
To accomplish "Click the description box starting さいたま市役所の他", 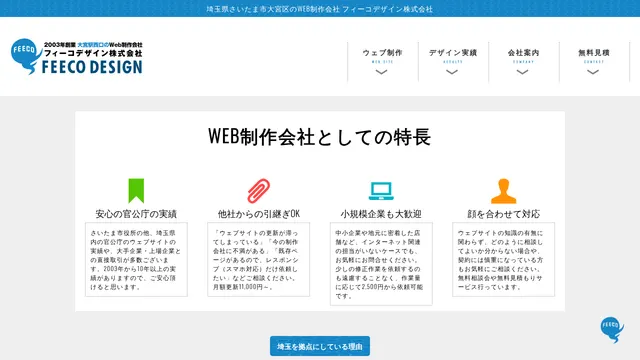I will pos(136,260).
